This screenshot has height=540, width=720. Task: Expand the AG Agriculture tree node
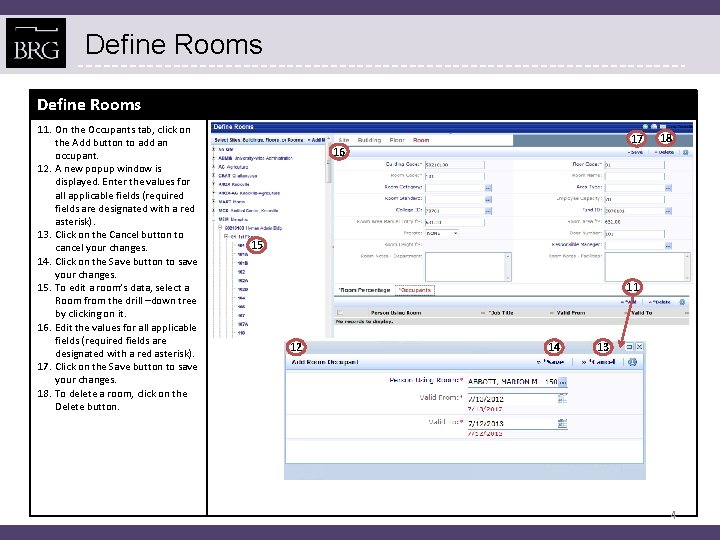tap(214, 167)
